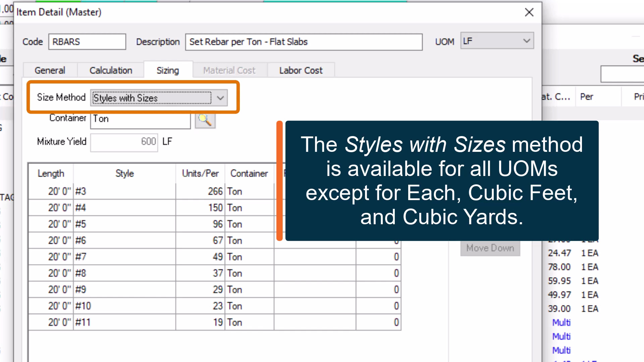Select the #3 style row cell
This screenshot has height=362, width=644.
coord(124,191)
